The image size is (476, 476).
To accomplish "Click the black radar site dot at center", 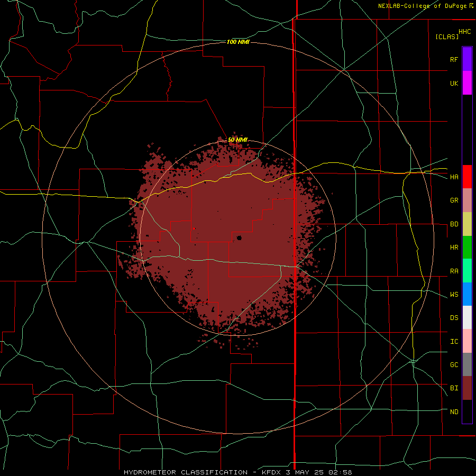I will coord(239,237).
